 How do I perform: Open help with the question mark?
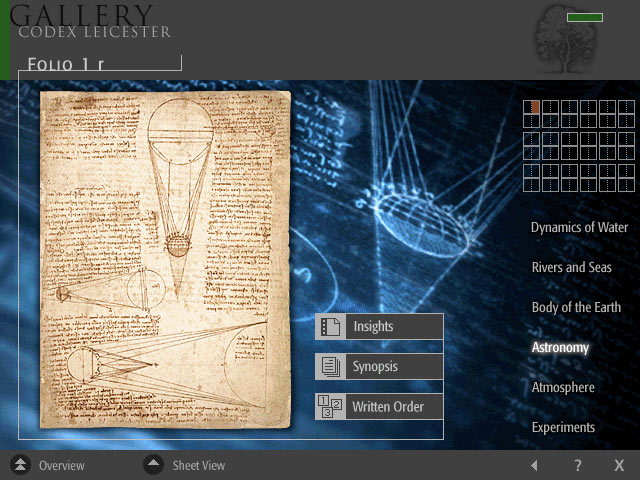point(578,465)
